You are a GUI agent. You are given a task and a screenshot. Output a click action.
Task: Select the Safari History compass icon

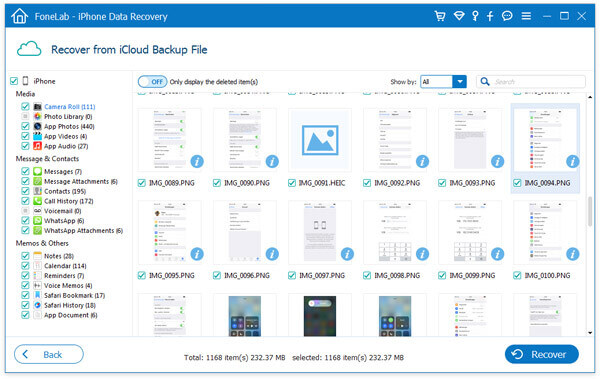(x=38, y=305)
